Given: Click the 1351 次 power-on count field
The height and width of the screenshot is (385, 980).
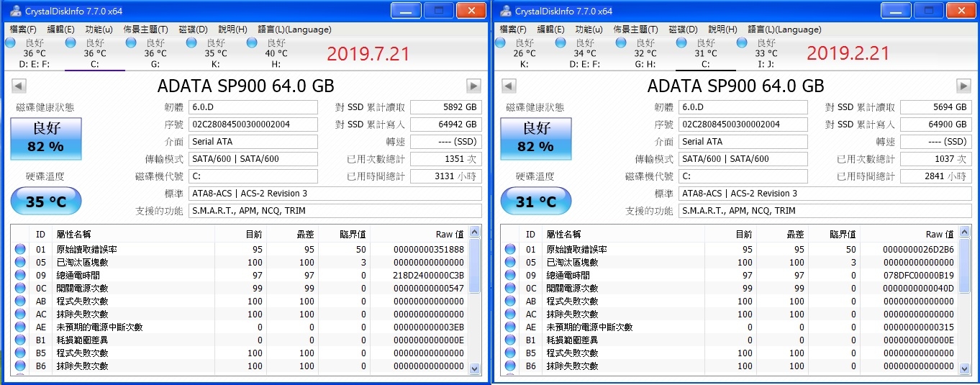Looking at the screenshot, I should 445,159.
